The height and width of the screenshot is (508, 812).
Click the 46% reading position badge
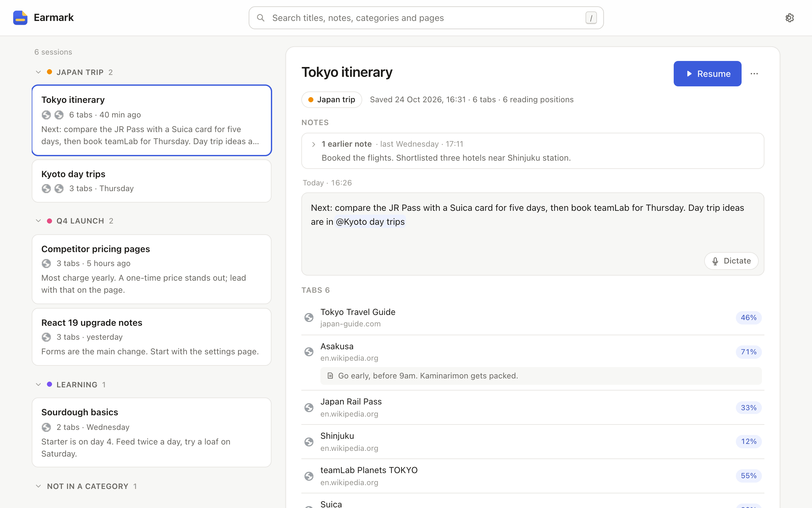(749, 317)
